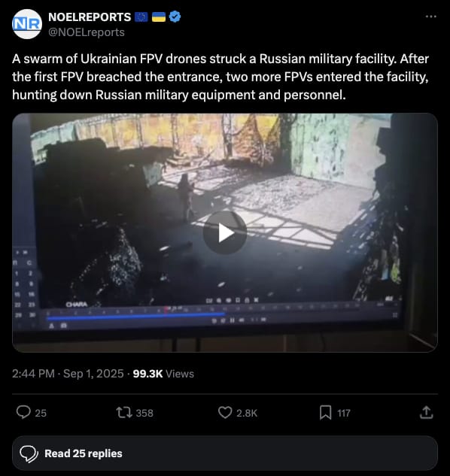
Task: Open the @NOELreports handle link
Action: click(x=87, y=32)
